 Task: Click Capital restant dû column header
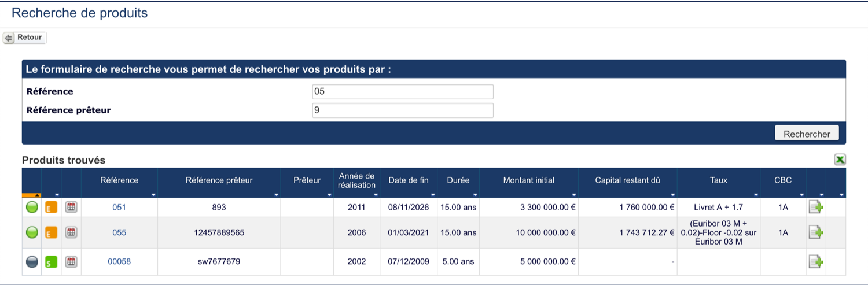[x=627, y=180]
